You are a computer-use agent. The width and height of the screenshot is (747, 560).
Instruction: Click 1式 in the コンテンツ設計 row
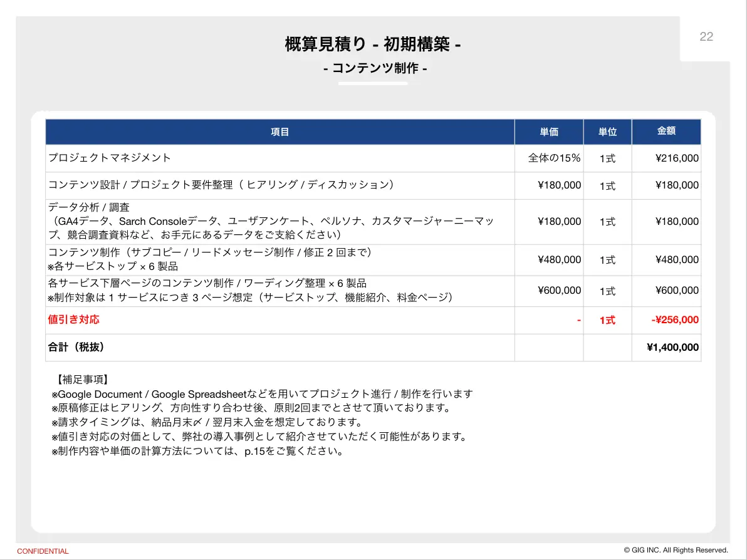[607, 186]
